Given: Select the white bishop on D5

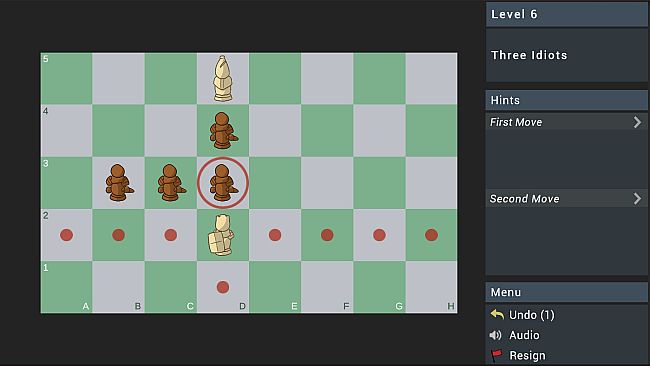Looking at the screenshot, I should coord(223,78).
